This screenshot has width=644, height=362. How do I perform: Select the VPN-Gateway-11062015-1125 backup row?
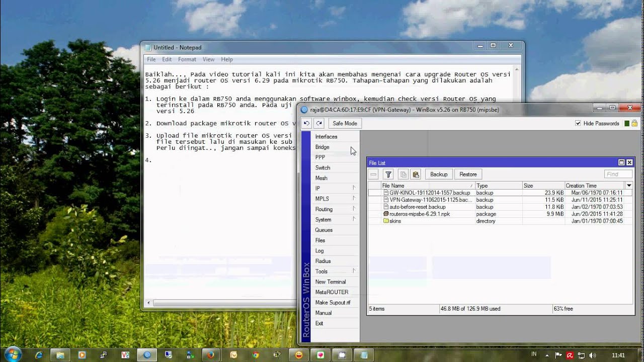click(500, 200)
